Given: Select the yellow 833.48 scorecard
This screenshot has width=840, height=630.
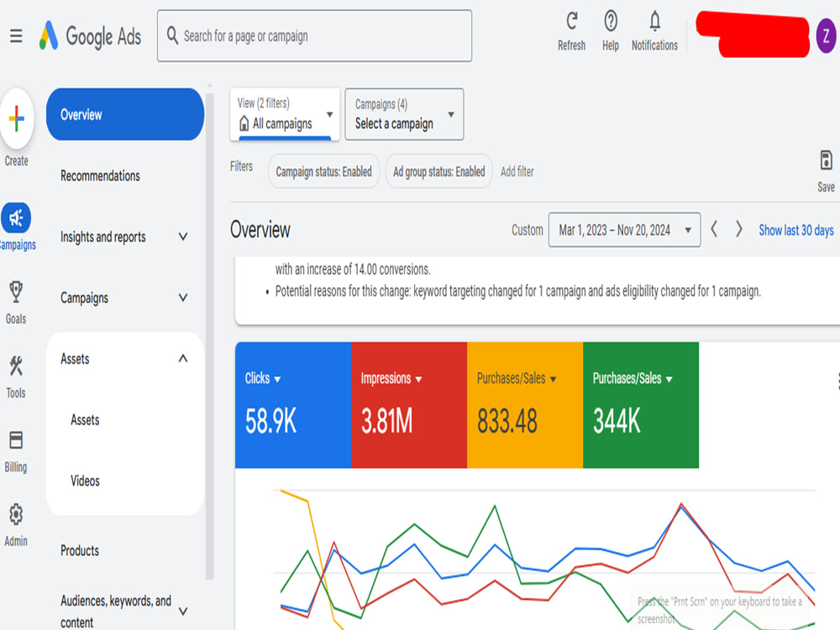Looking at the screenshot, I should [x=525, y=405].
